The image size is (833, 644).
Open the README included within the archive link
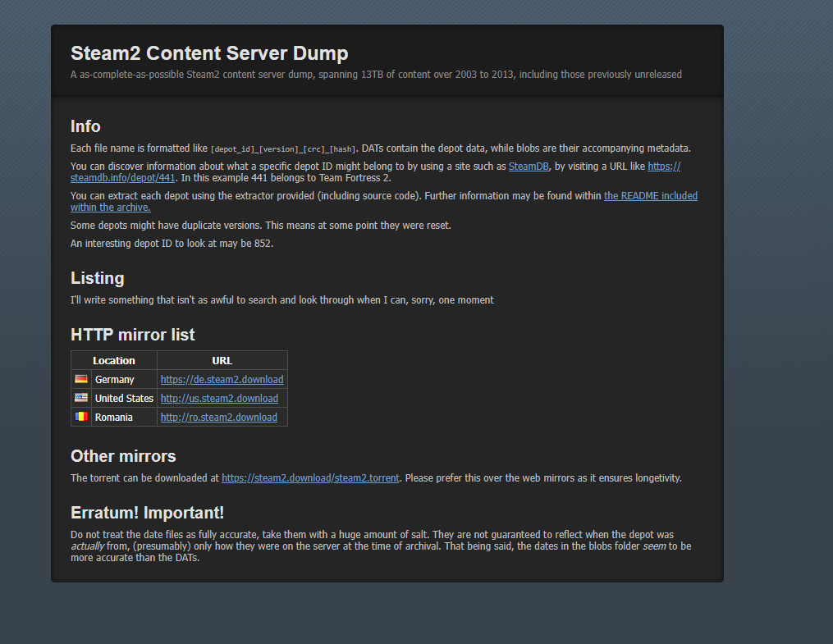click(650, 196)
